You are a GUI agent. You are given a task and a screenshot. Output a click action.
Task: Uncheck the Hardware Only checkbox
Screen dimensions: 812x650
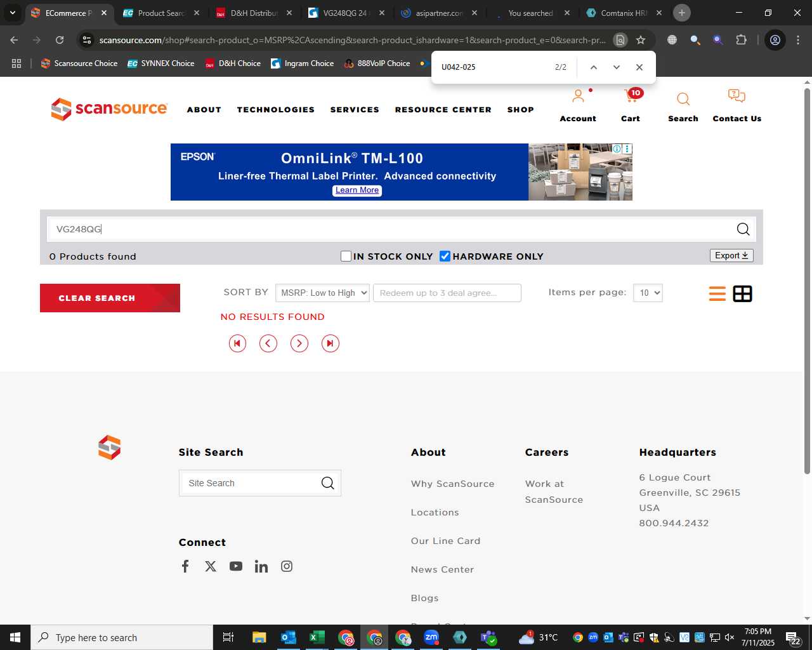(x=445, y=256)
